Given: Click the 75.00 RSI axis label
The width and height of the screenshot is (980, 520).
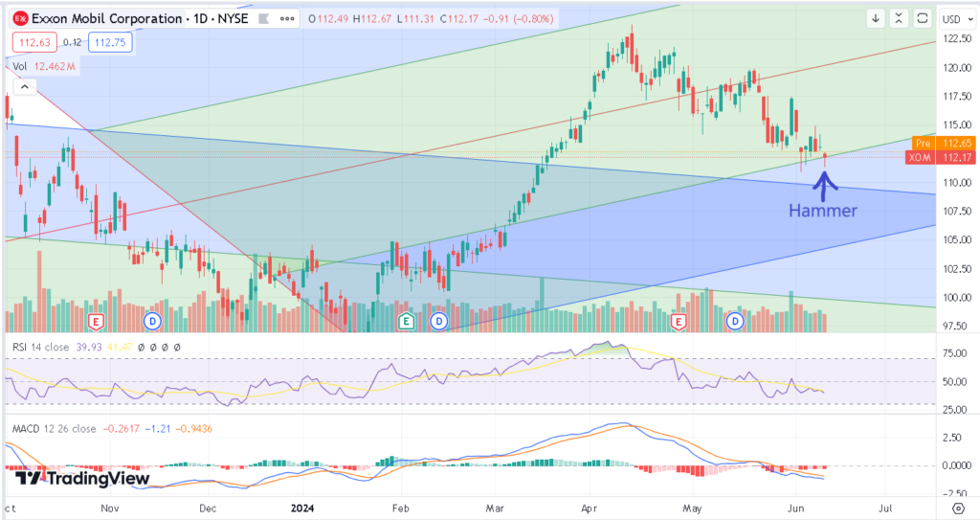Looking at the screenshot, I should click(955, 353).
